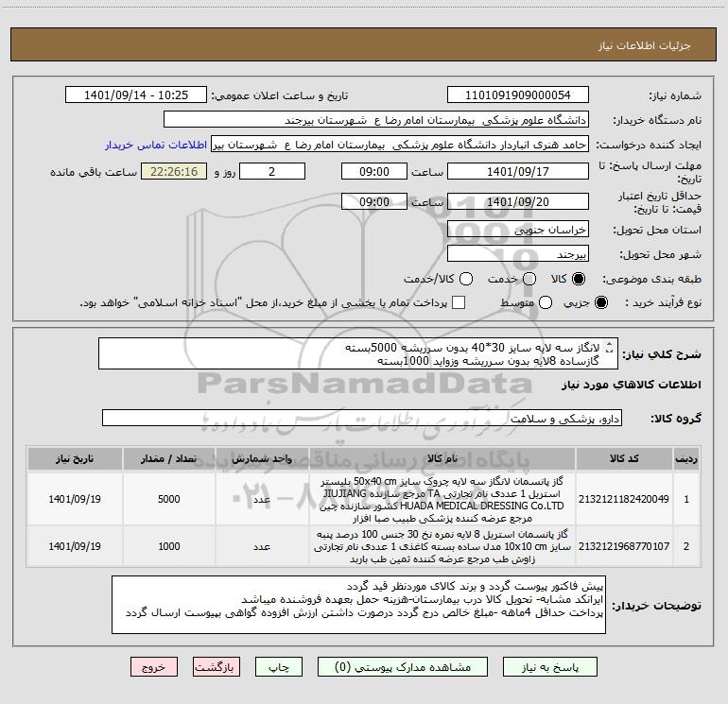Click the نام دستگاه خریدار field
The image size is (728, 704).
tap(376, 119)
